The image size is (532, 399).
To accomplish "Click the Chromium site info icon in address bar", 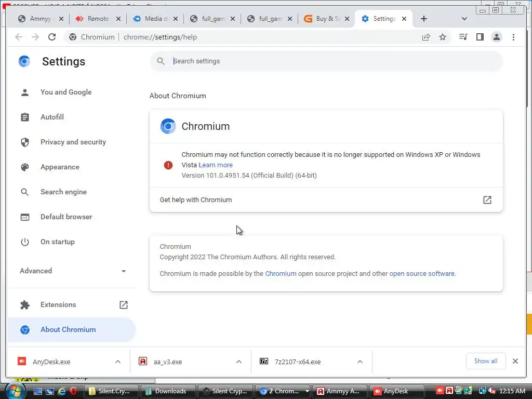I will [x=73, y=37].
